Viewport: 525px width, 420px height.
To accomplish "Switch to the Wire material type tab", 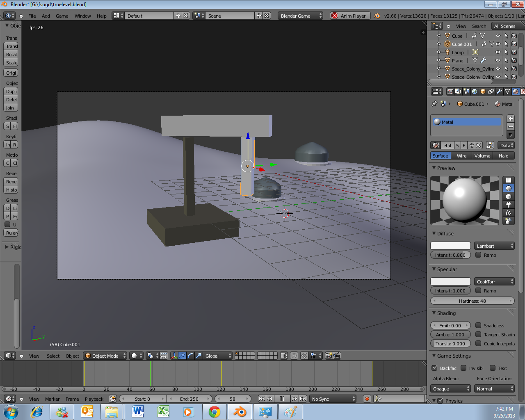I will pyautogui.click(x=461, y=155).
